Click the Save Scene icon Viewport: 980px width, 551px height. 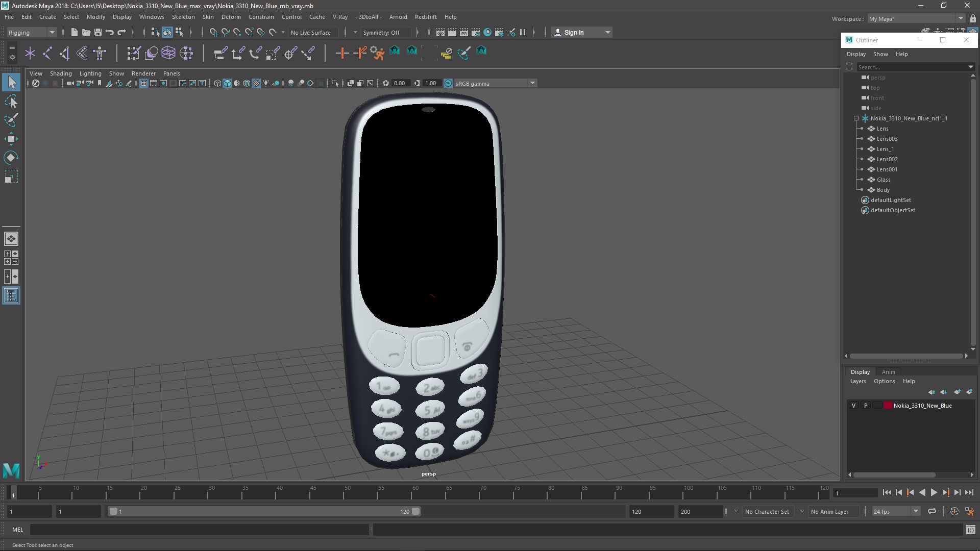[x=97, y=32]
